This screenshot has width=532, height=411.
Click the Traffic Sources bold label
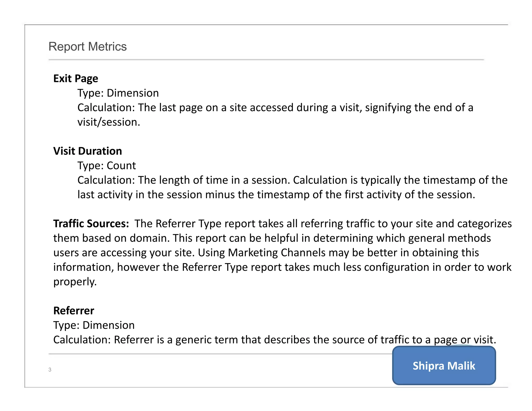pyautogui.click(x=91, y=223)
